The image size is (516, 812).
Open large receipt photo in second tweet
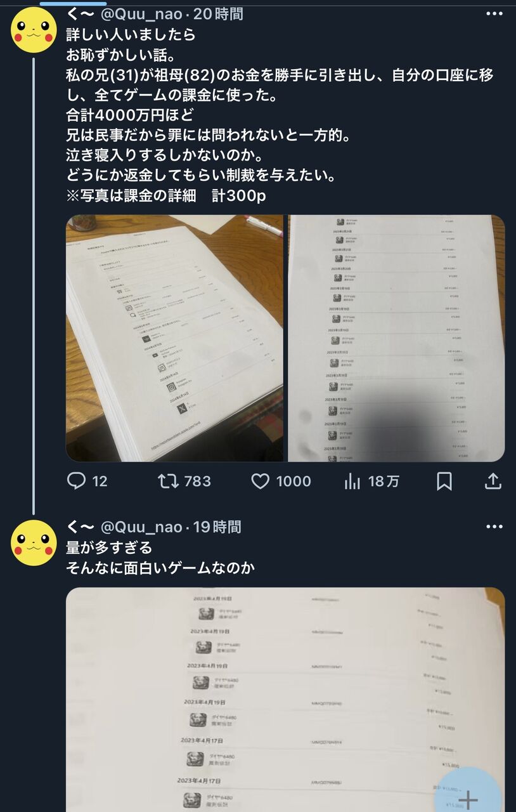click(285, 700)
